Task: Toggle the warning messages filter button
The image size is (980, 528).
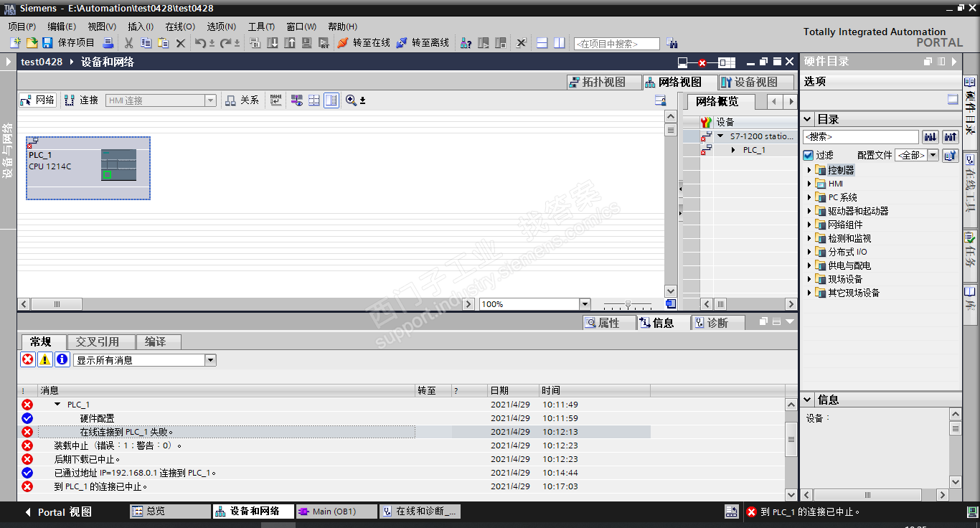Action: pos(44,359)
